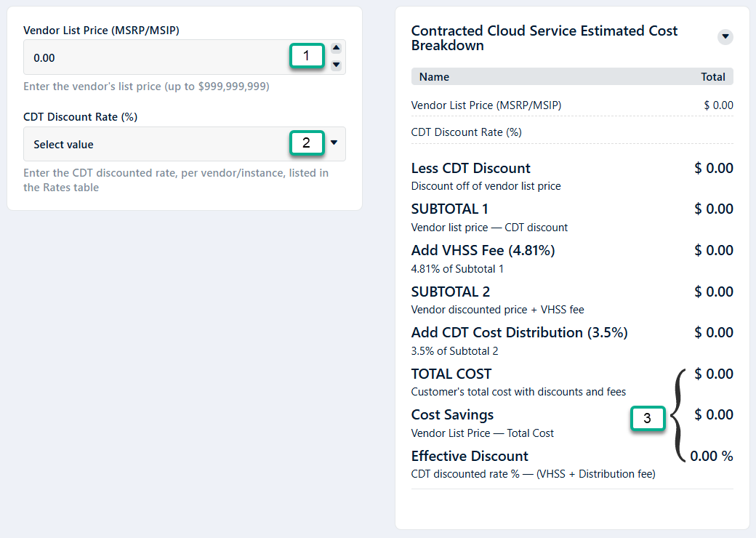Viewport: 756px width, 538px height.
Task: Click the Vendor List Price input field
Action: point(184,57)
